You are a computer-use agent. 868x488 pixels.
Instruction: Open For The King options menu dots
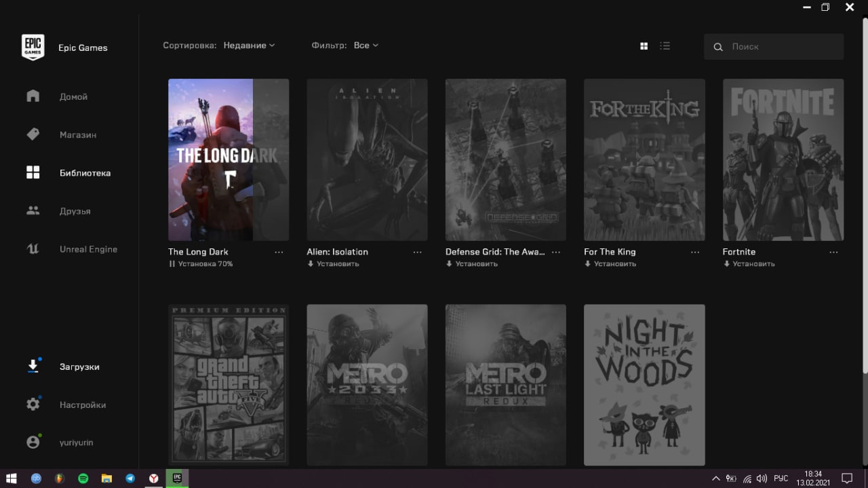point(695,252)
